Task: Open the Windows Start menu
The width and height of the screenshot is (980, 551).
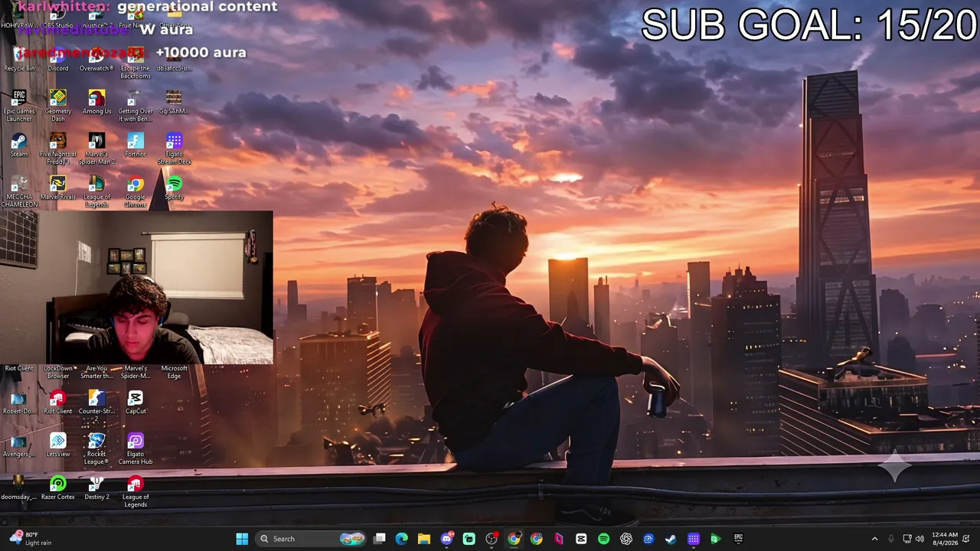Action: tap(242, 539)
